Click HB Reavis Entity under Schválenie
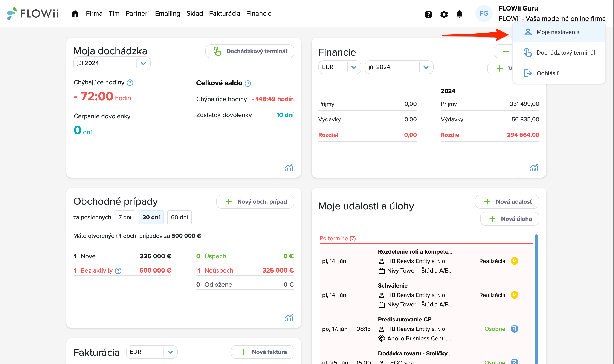 tap(417, 295)
